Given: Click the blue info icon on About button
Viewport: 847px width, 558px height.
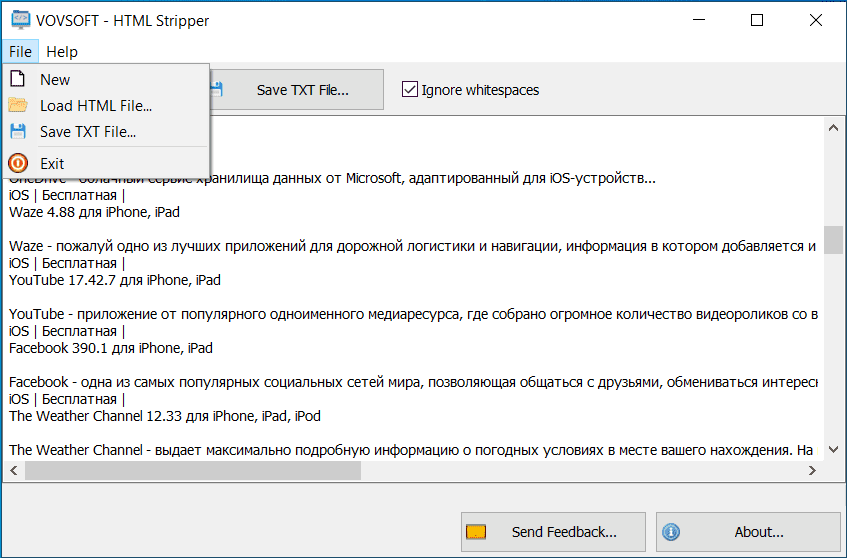Looking at the screenshot, I should (x=671, y=532).
